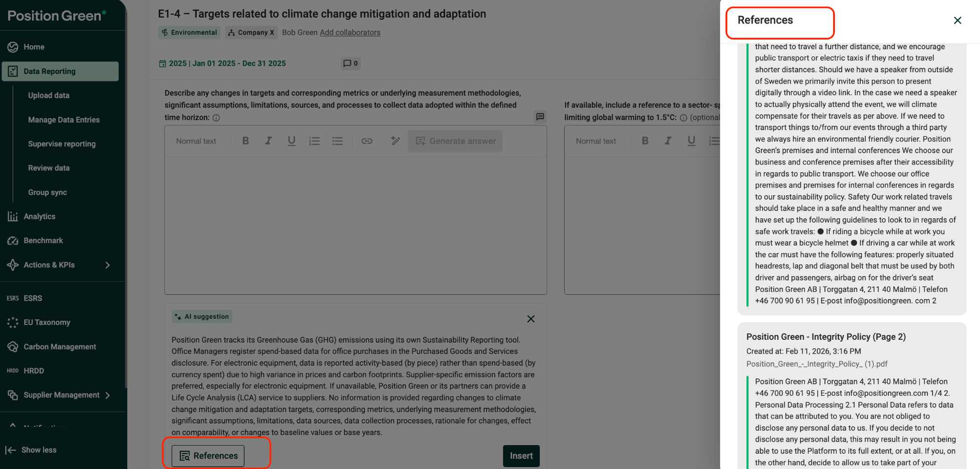The image size is (980, 469).
Task: Click the Benchmark gauge icon
Action: click(x=12, y=241)
